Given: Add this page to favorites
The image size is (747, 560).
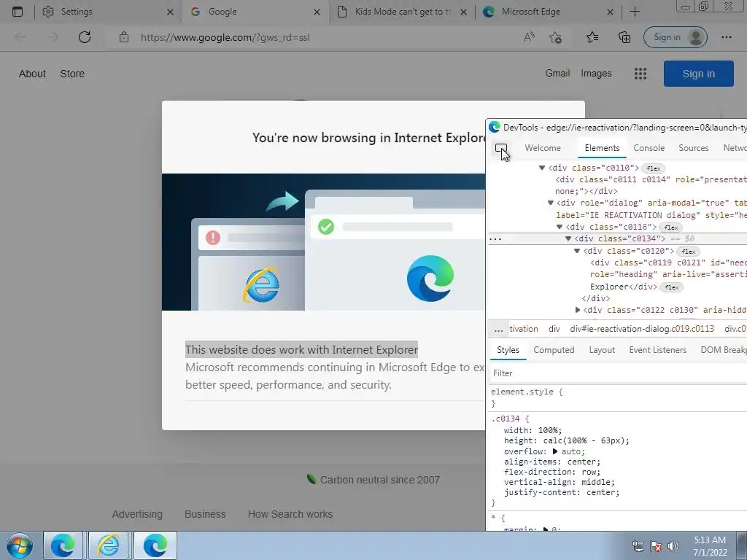Looking at the screenshot, I should click(555, 37).
